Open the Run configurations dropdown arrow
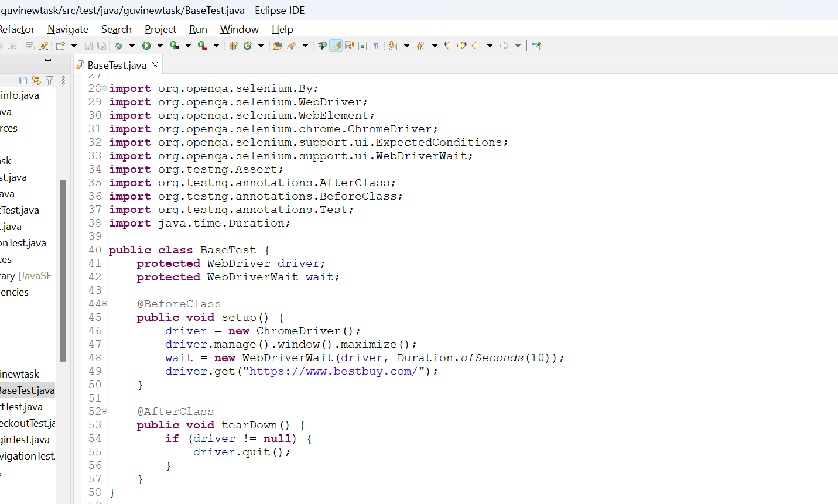Viewport: 838px width, 504px height. click(160, 46)
